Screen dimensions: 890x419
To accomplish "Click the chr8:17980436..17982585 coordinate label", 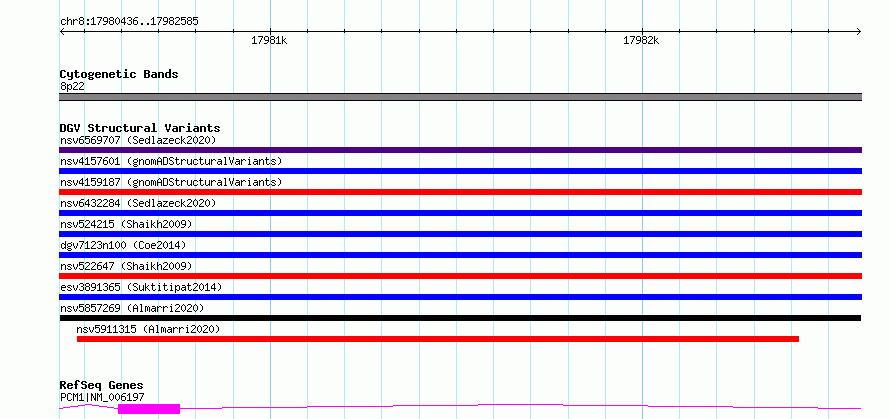I will click(x=129, y=22).
